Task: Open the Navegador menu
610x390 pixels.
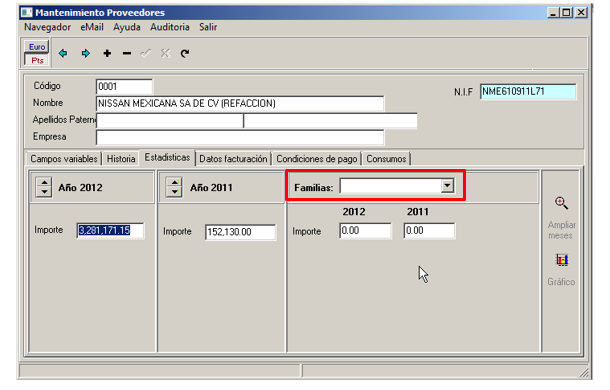Action: [x=47, y=27]
